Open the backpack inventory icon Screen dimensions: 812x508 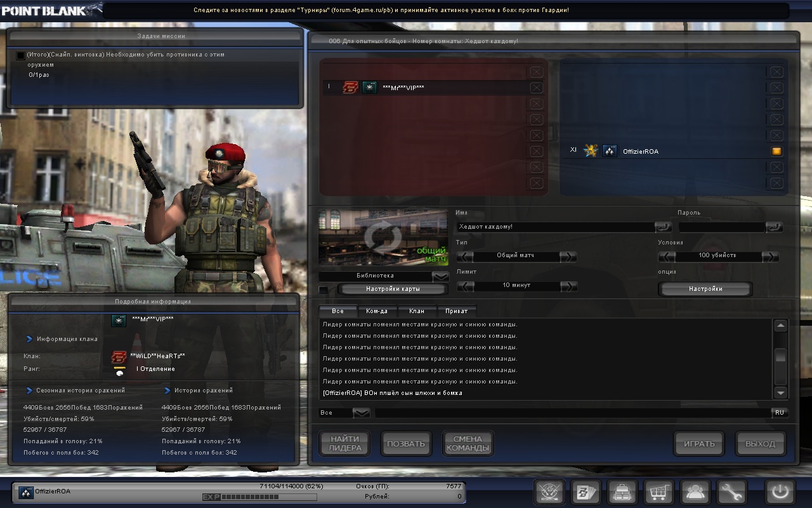pyautogui.click(x=622, y=492)
